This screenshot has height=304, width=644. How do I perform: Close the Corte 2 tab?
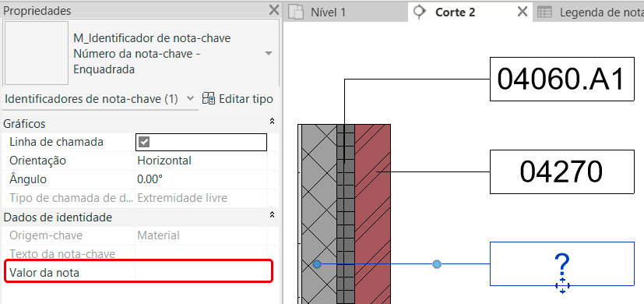(522, 12)
